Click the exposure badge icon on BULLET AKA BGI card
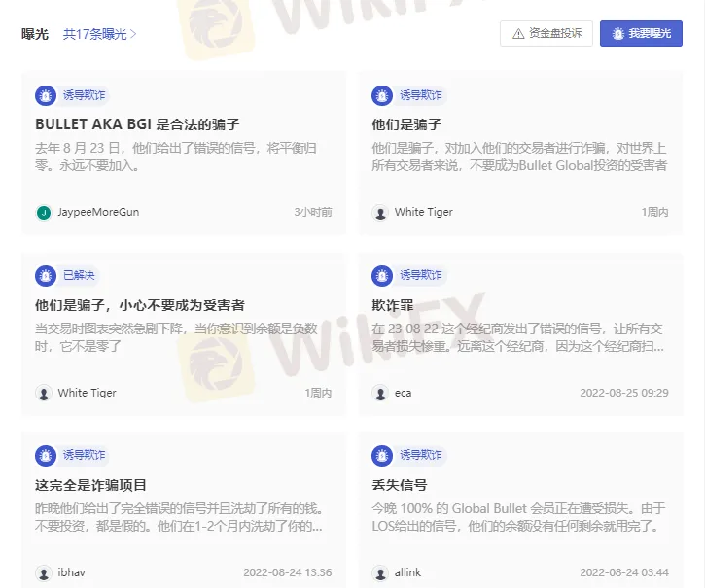The image size is (705, 588). (46, 95)
